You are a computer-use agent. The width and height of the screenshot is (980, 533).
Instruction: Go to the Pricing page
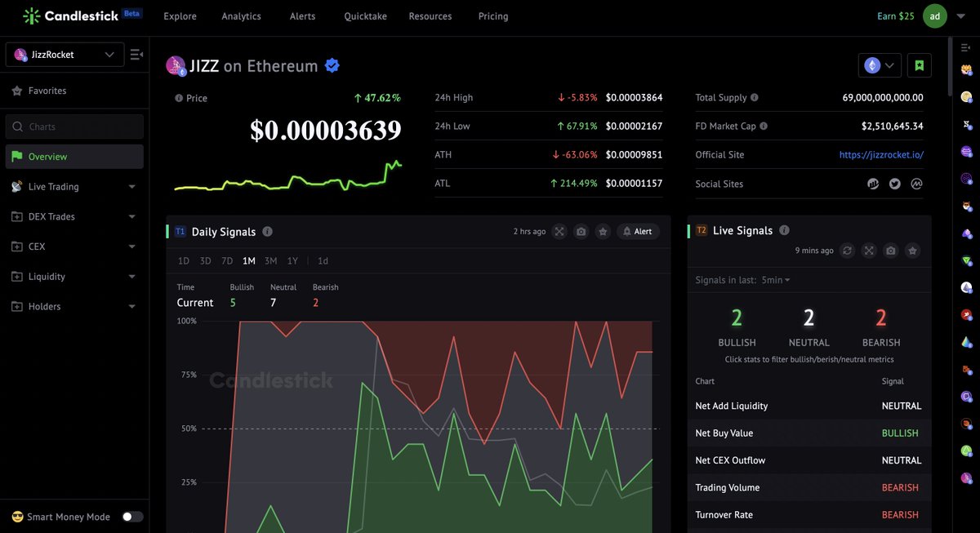(493, 16)
